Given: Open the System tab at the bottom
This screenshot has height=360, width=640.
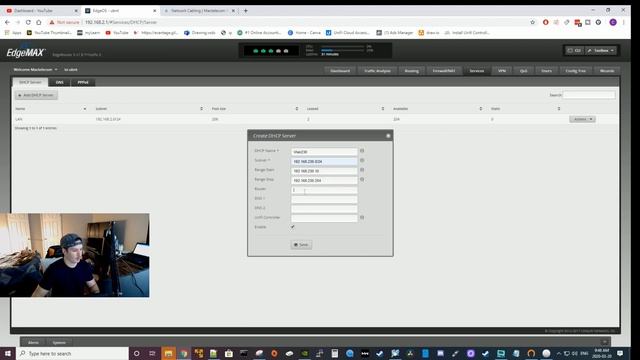Looking at the screenshot, I should (59, 342).
